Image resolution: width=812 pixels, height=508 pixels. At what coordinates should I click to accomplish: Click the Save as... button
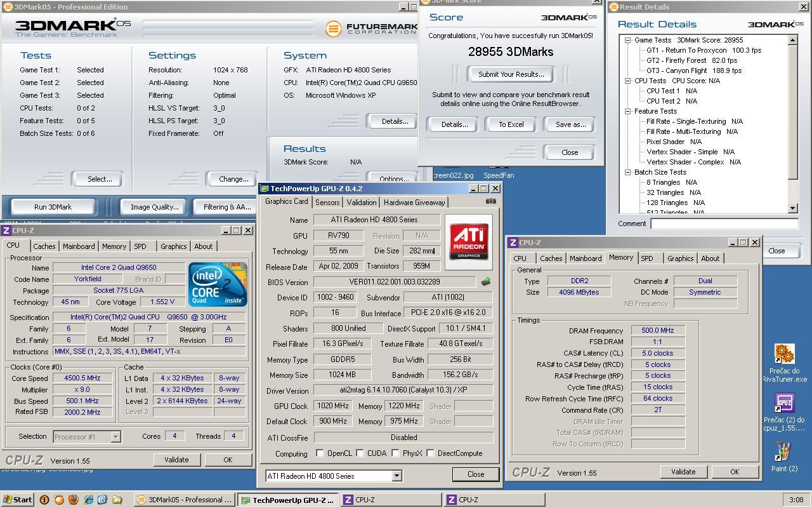click(570, 124)
